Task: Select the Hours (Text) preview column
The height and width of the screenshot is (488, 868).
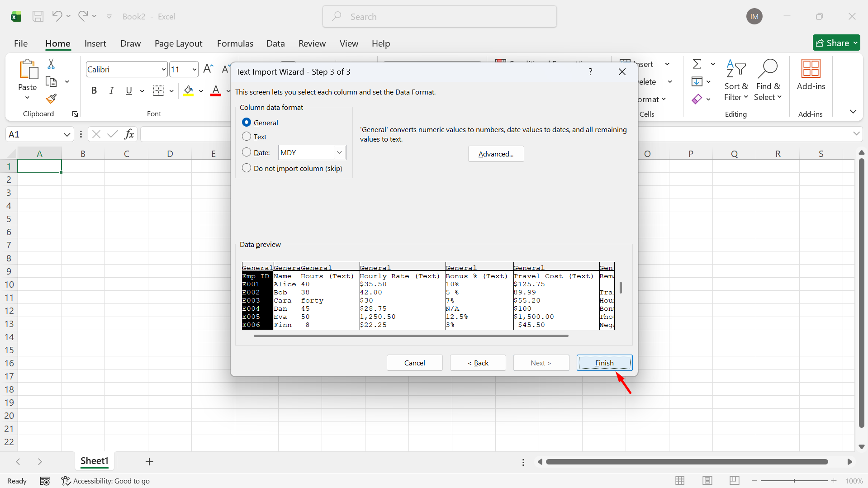Action: (330, 296)
